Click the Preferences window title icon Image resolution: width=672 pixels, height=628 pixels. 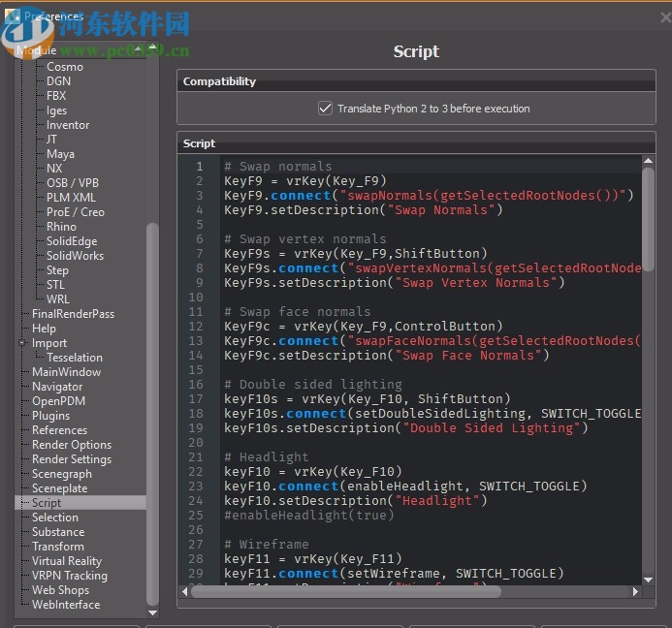pyautogui.click(x=13, y=16)
